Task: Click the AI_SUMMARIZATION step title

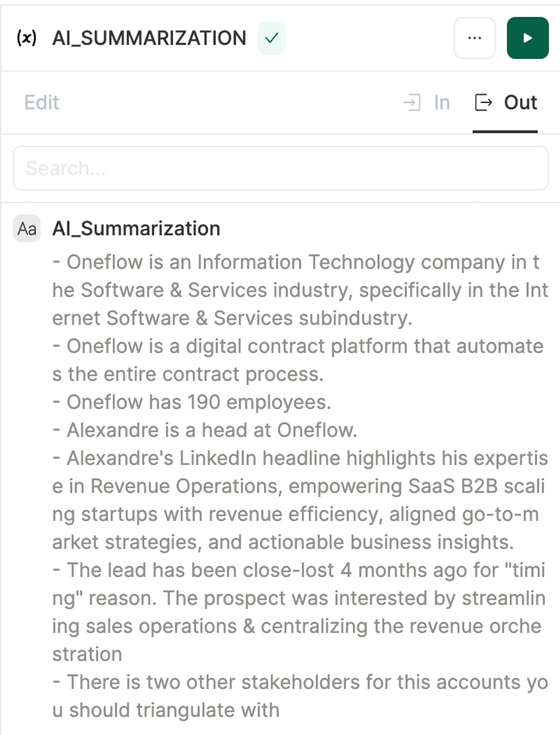Action: click(x=149, y=38)
